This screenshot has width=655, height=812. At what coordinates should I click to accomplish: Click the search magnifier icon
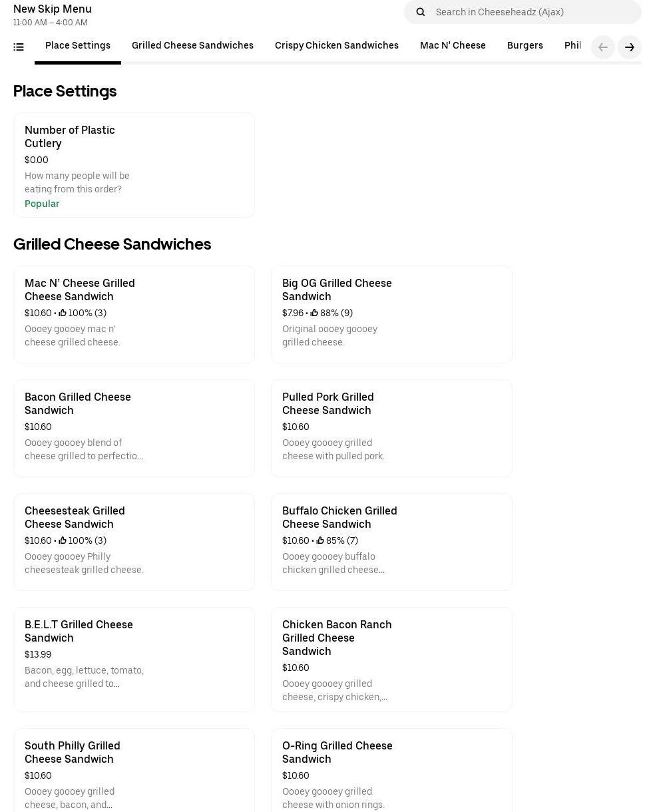(x=421, y=12)
